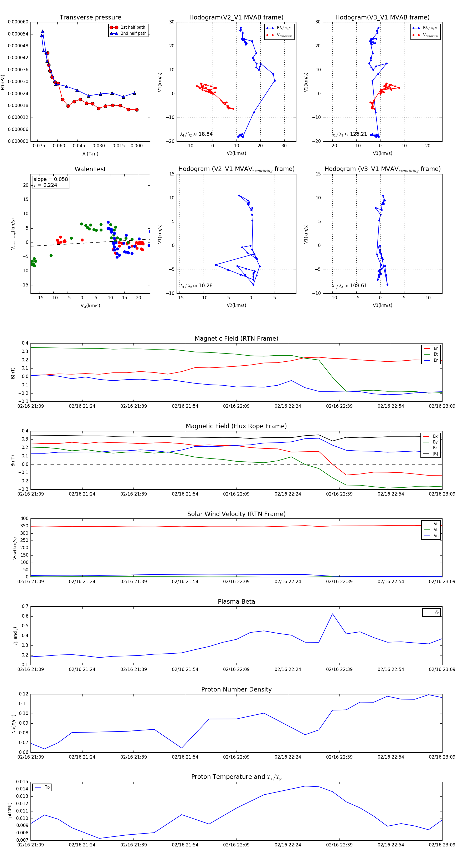Select the 'Br' legend entry

[x=431, y=349]
